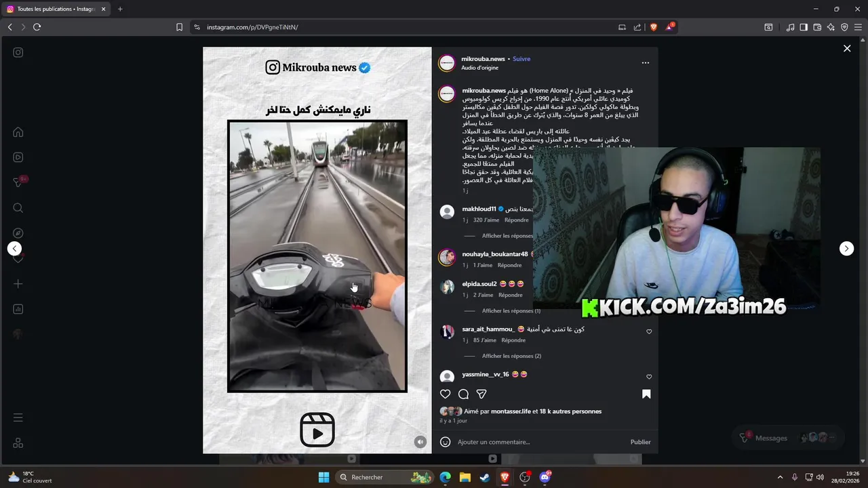Create a new post with the plus icon
The image size is (868, 488).
18,284
